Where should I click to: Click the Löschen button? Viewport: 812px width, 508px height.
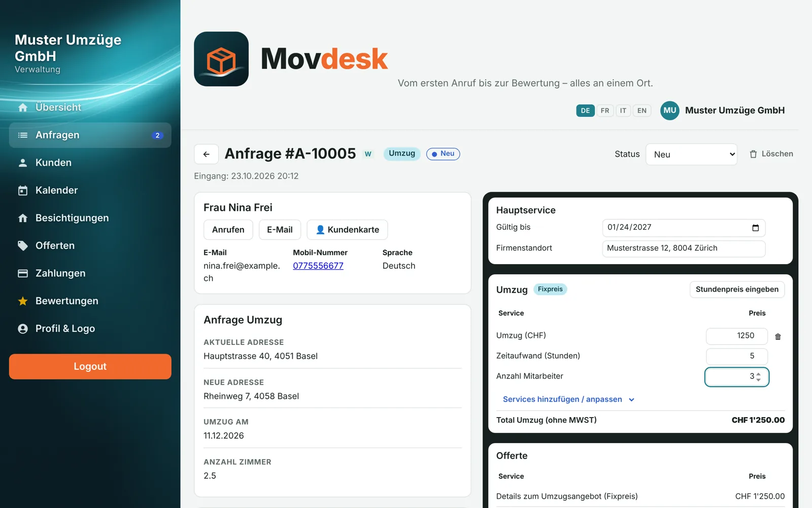[x=771, y=154]
